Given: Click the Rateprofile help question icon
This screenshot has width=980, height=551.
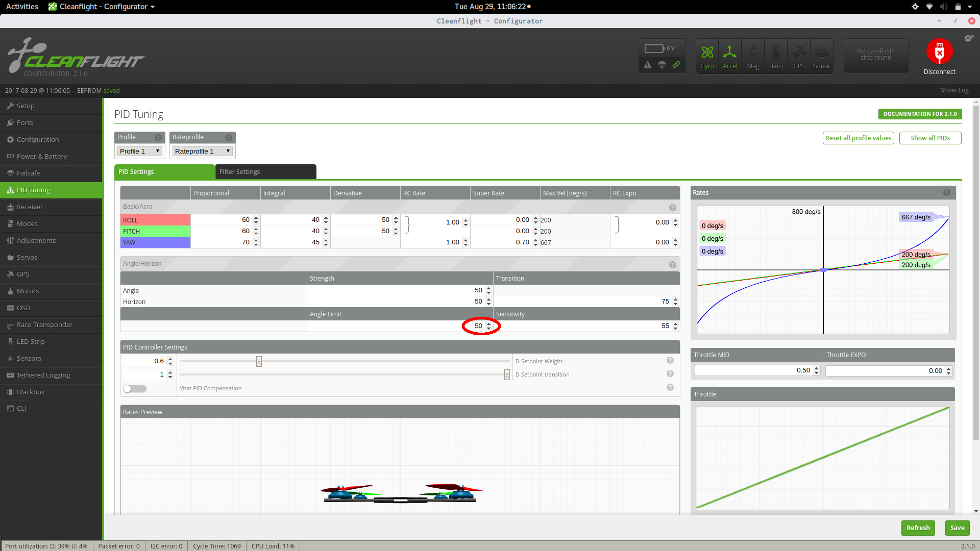Looking at the screenshot, I should pyautogui.click(x=229, y=138).
